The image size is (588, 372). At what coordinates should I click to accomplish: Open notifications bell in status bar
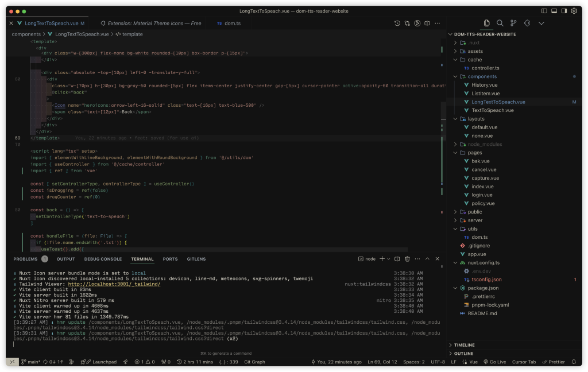[573, 362]
